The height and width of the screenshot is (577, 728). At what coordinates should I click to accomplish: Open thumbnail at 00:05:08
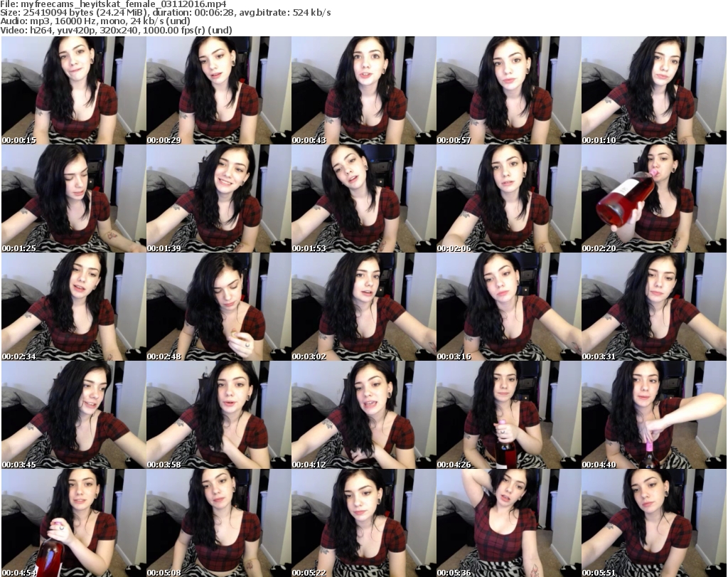219,523
